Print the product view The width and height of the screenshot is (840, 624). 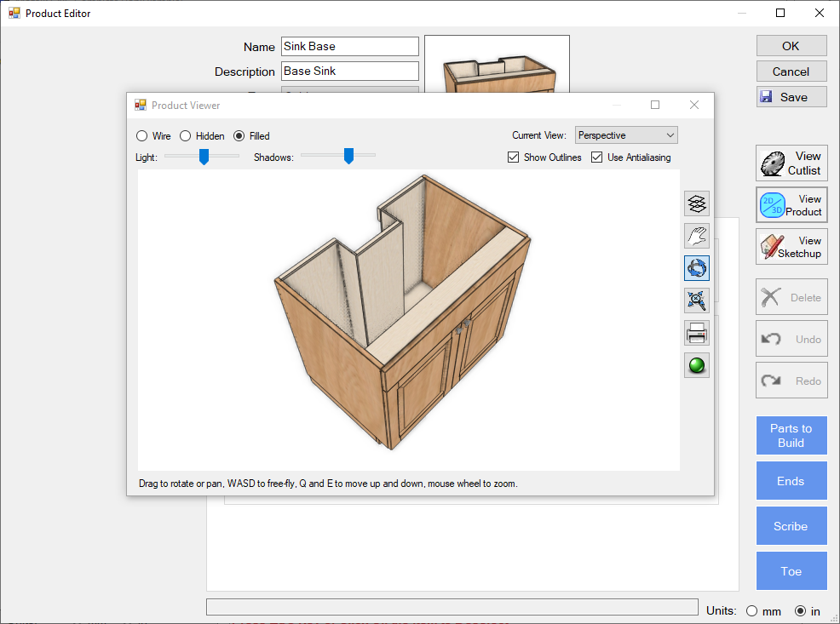point(697,333)
